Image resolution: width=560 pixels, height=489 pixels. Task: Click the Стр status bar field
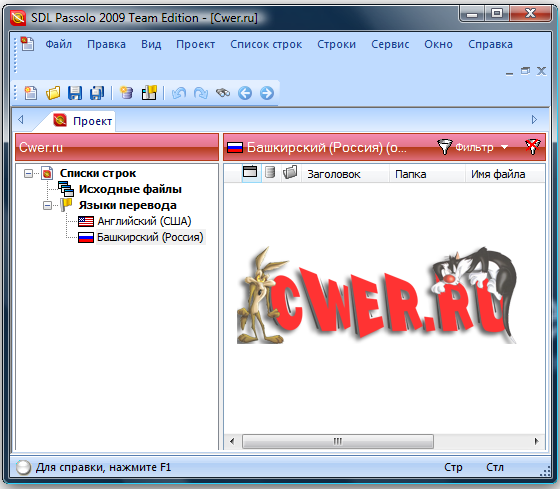pos(453,467)
